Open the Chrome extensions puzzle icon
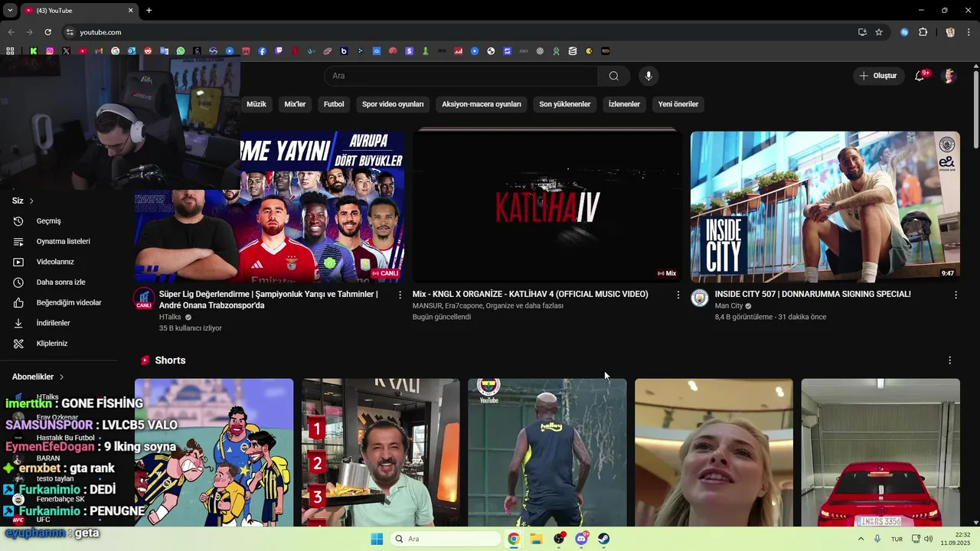 coord(923,32)
